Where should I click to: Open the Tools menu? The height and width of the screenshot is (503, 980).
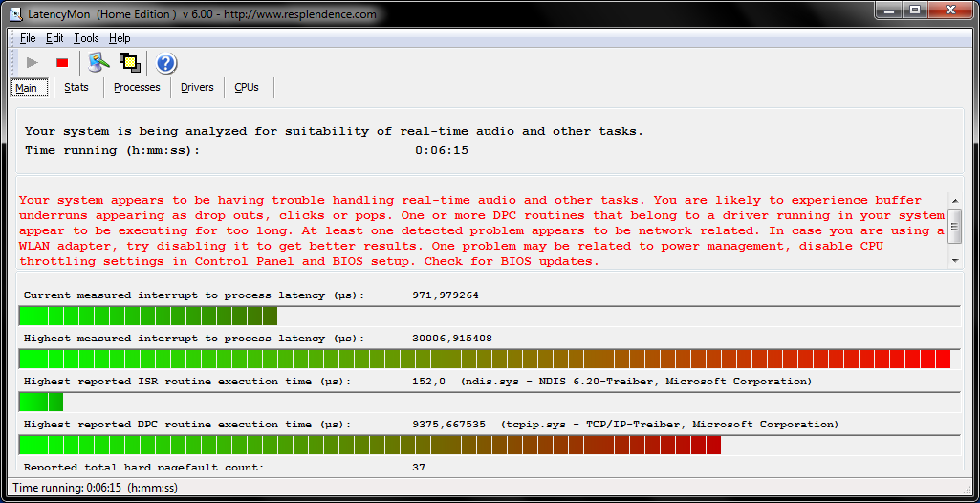point(86,38)
